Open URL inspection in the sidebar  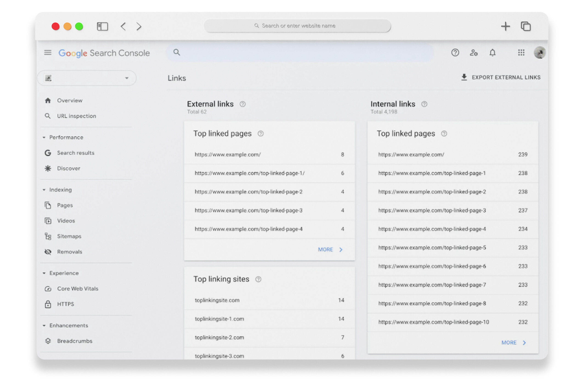click(76, 116)
